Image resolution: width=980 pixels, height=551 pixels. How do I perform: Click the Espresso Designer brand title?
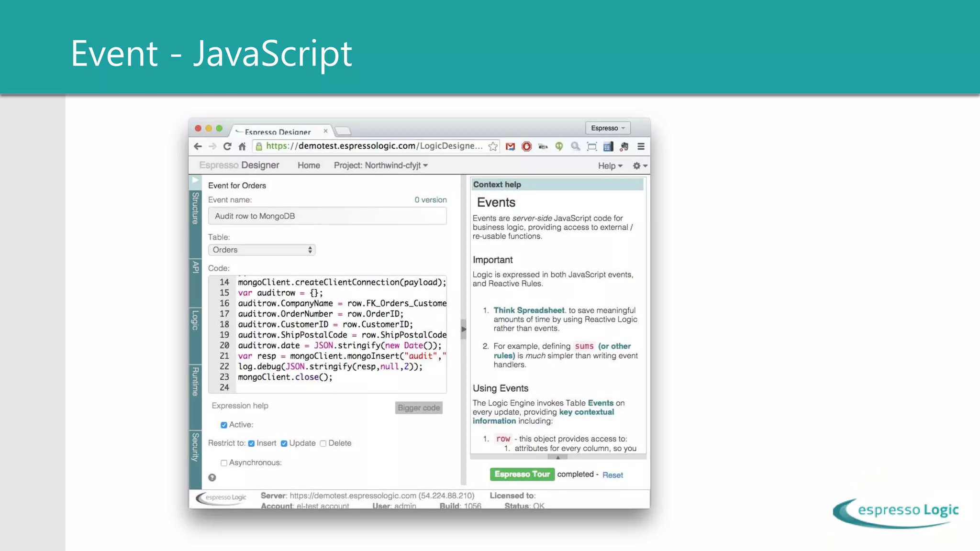(x=239, y=165)
